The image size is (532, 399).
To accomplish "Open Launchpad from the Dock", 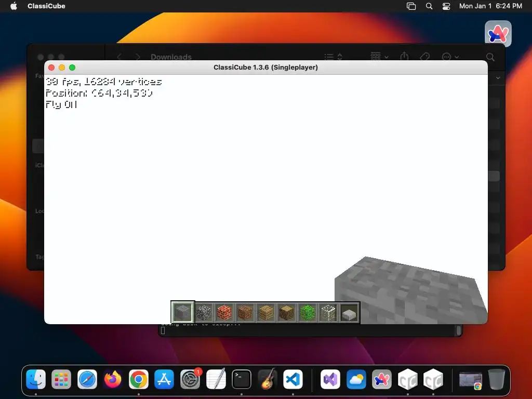I will (61, 379).
